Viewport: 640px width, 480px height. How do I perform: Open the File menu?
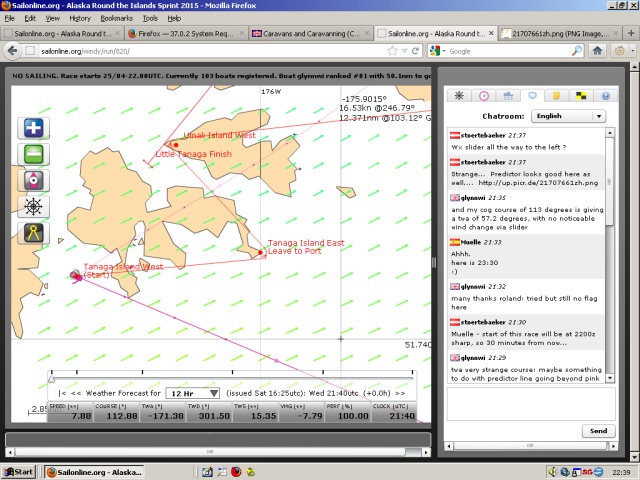coord(9,18)
